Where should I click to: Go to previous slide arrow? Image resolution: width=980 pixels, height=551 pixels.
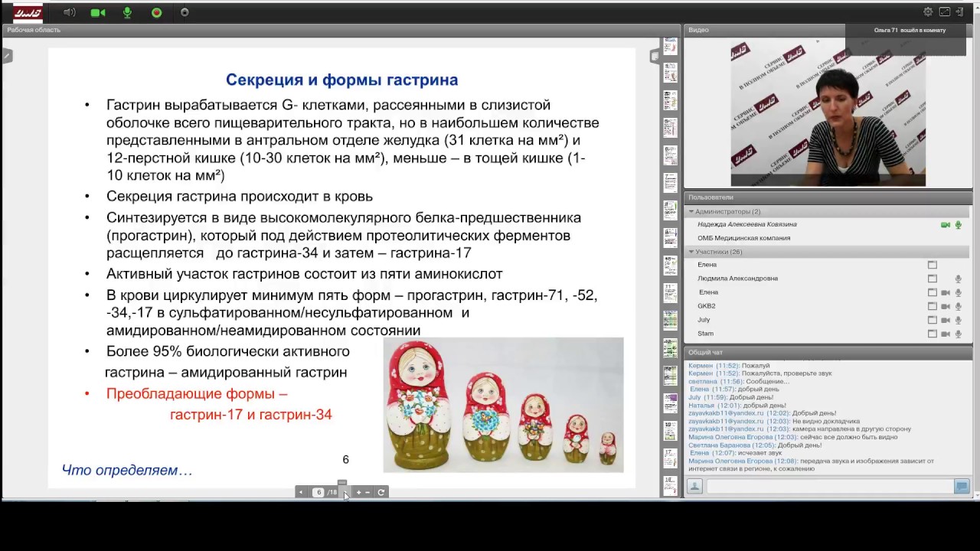[x=301, y=492]
